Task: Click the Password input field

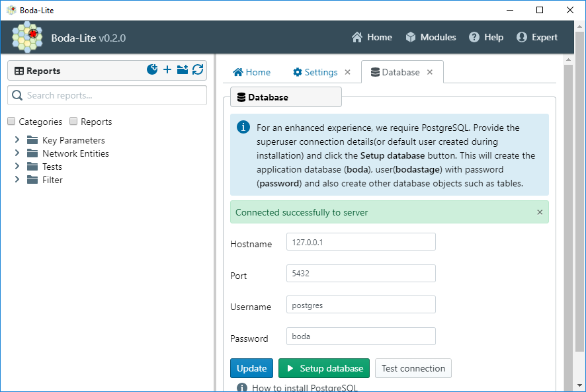Action: (360, 336)
